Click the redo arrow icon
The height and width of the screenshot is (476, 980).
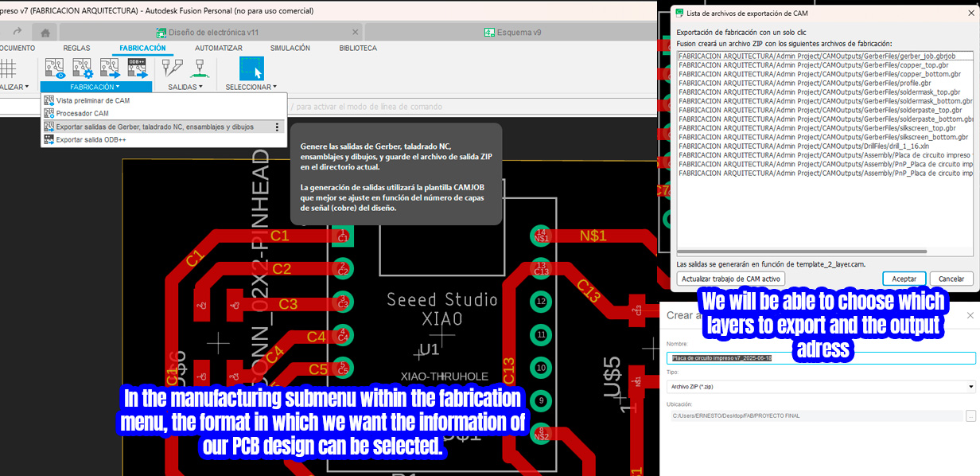[17, 32]
